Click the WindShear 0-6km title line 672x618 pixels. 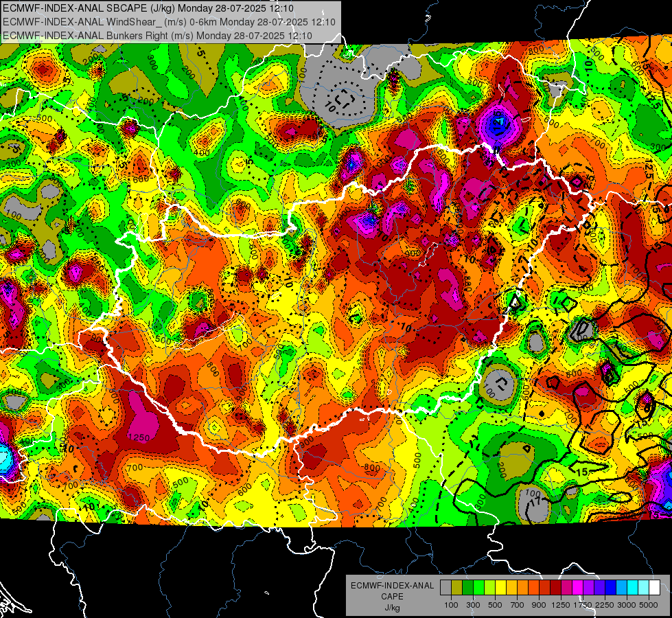click(169, 22)
